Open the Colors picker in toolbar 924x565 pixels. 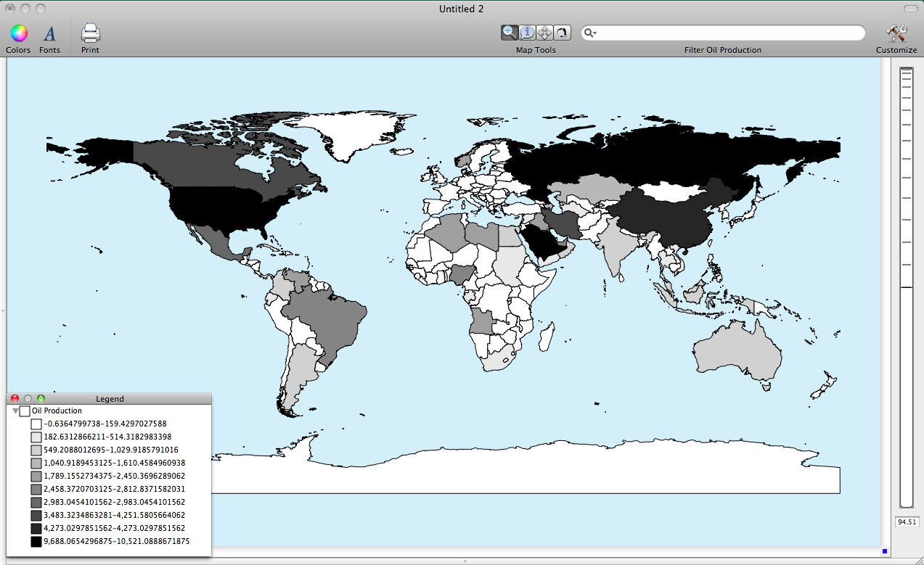point(18,33)
